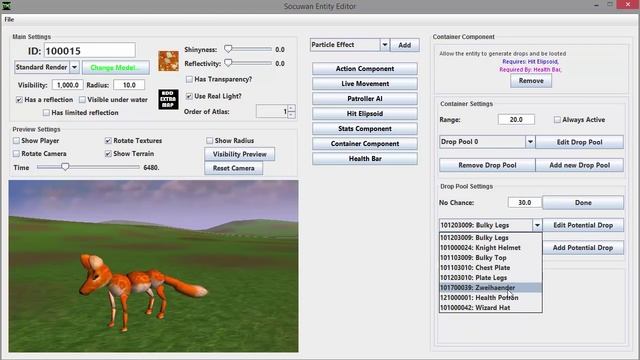
Task: Enable Has limited reflection checkbox
Action: [x=46, y=113]
